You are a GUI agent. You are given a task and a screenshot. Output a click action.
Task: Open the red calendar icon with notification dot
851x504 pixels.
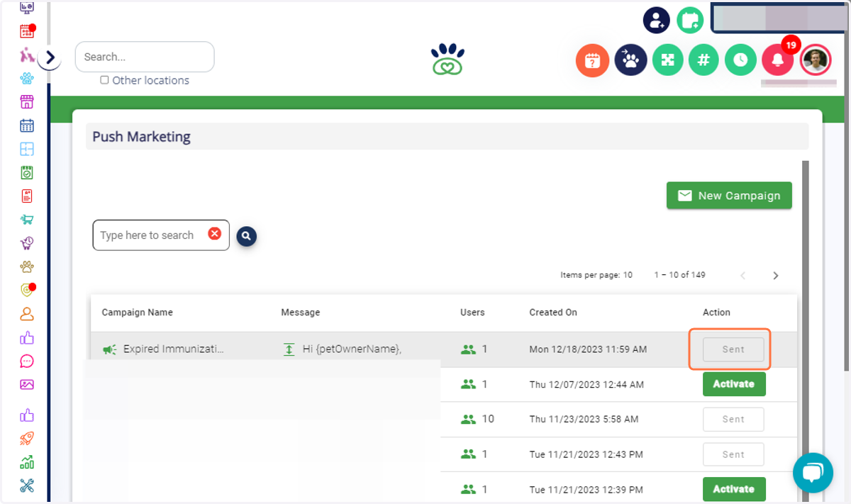[x=27, y=31]
